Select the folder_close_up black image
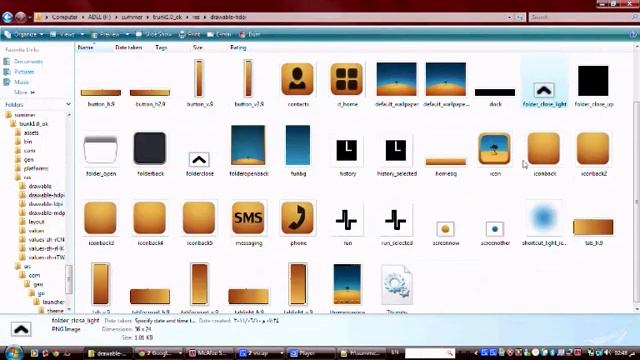The image size is (640, 360). [x=593, y=86]
